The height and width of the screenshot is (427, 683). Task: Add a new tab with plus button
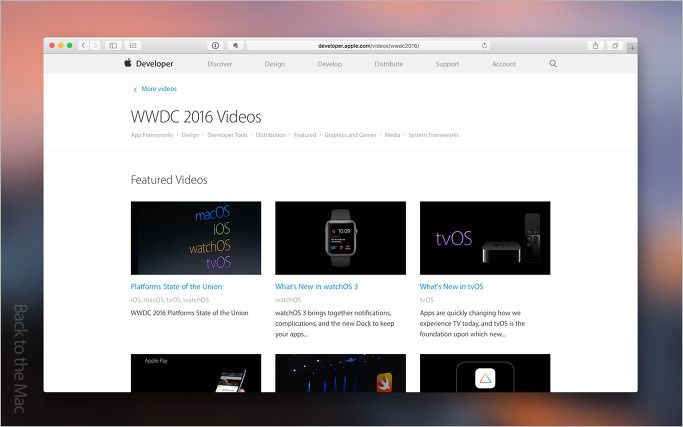pyautogui.click(x=632, y=48)
